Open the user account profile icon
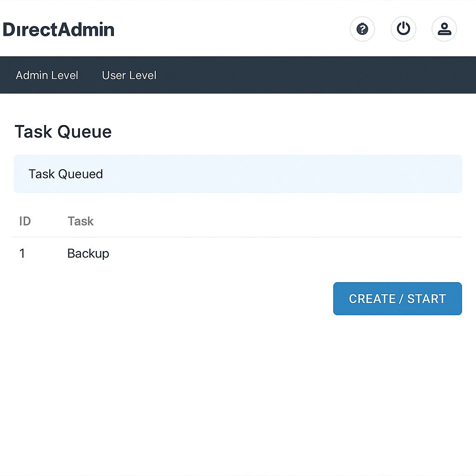This screenshot has width=476, height=476. click(444, 29)
